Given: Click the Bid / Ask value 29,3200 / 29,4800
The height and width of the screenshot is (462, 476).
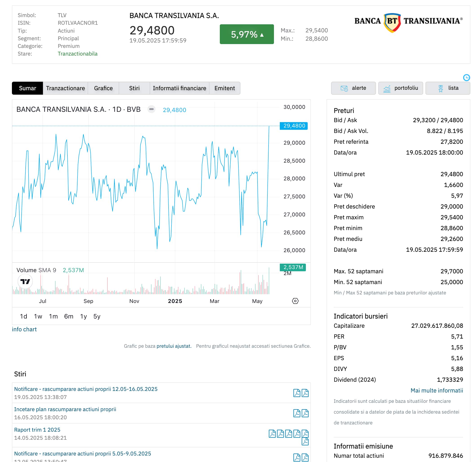Looking at the screenshot, I should pyautogui.click(x=438, y=120).
